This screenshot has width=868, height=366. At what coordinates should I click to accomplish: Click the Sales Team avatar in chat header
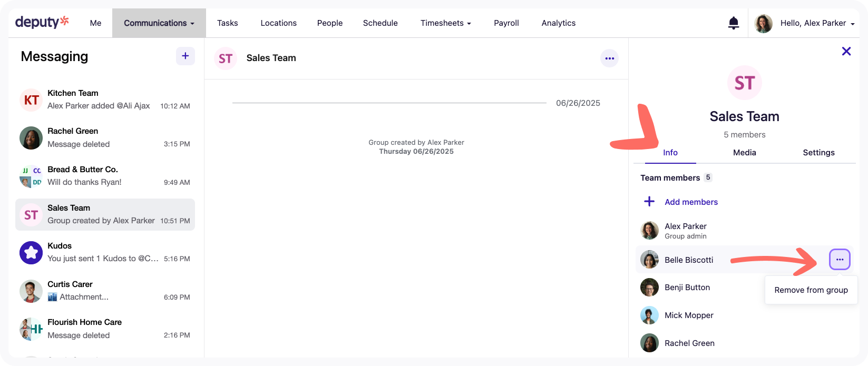click(226, 58)
